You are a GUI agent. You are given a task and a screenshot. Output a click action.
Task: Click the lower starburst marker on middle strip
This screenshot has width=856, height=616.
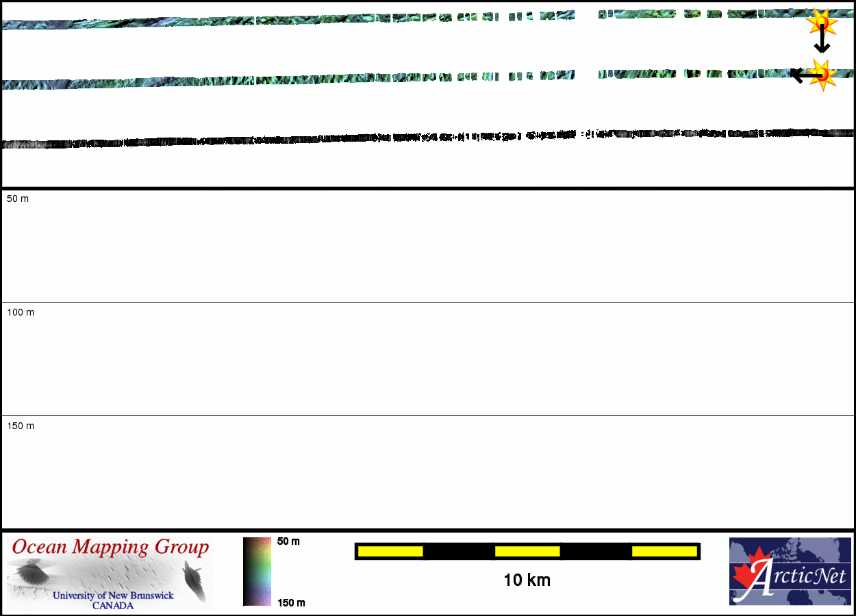822,74
